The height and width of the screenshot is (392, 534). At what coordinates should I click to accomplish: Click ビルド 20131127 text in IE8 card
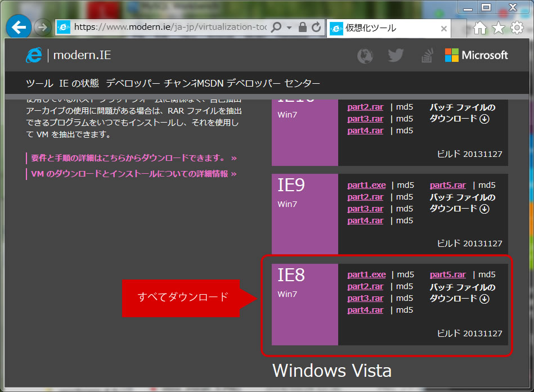click(469, 334)
